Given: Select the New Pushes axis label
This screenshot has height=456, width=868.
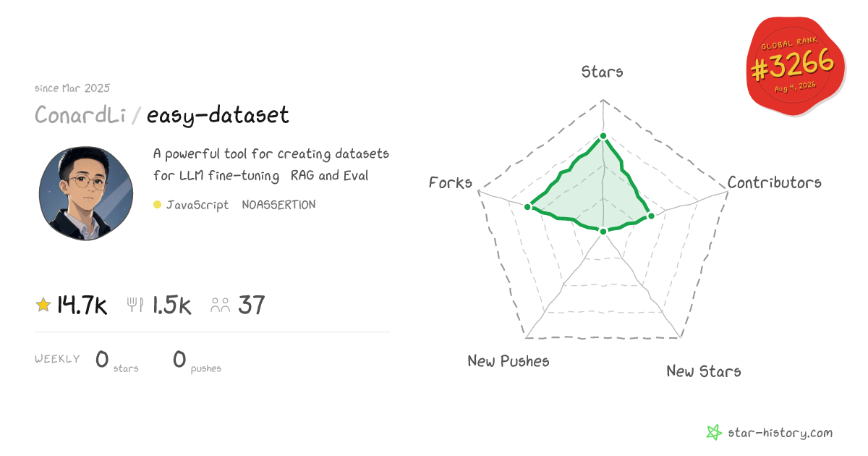Looking at the screenshot, I should pos(509,360).
